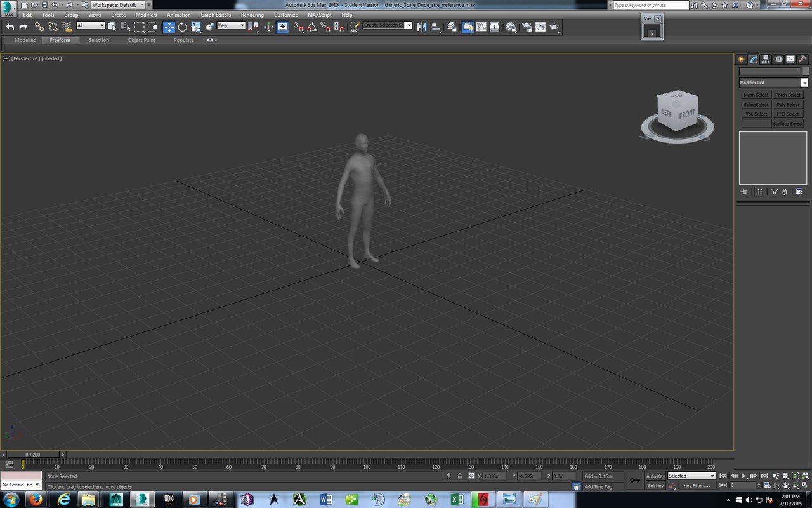Viewport: 812px width, 508px height.
Task: Switch to the Create panel
Action: point(740,58)
